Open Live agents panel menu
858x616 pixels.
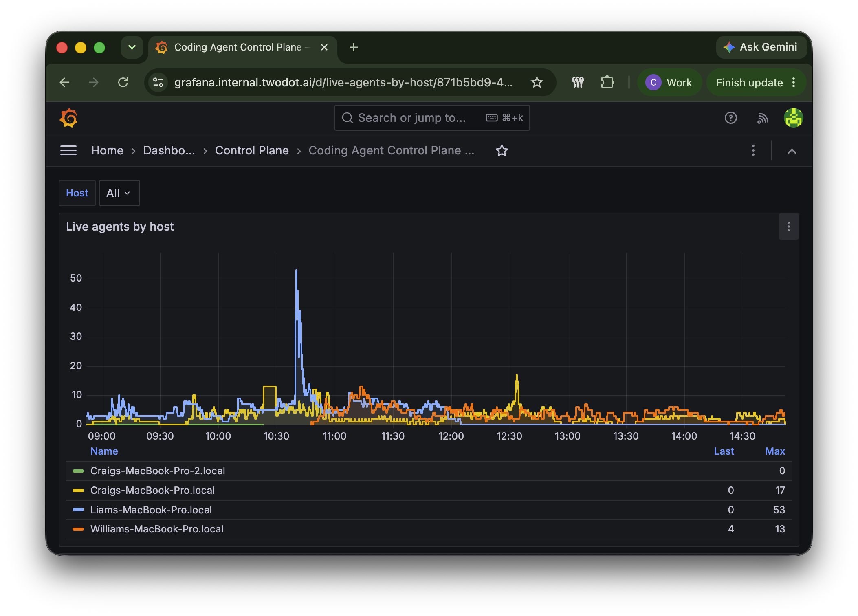click(789, 227)
